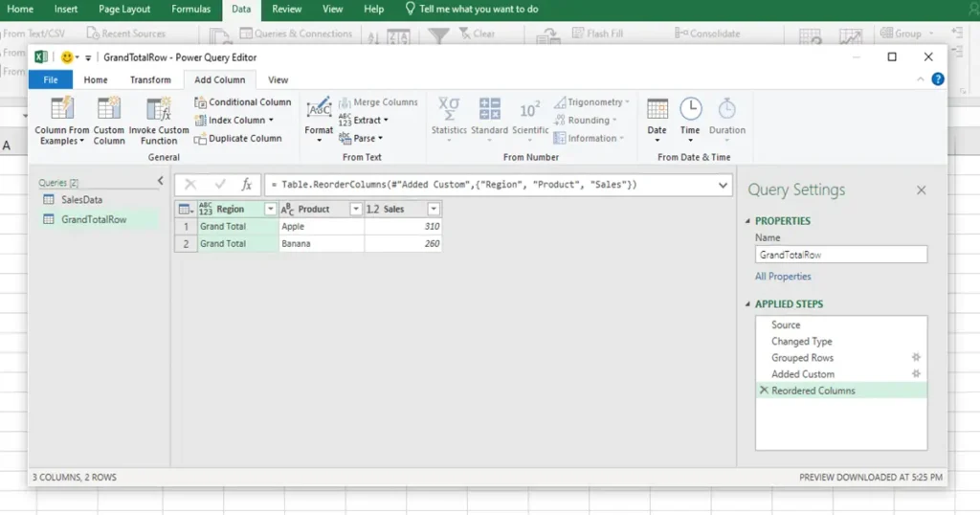Open Product column filter dropdown

pos(356,210)
